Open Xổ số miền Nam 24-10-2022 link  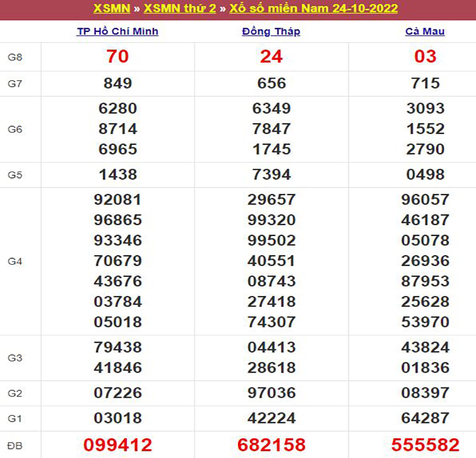(313, 8)
